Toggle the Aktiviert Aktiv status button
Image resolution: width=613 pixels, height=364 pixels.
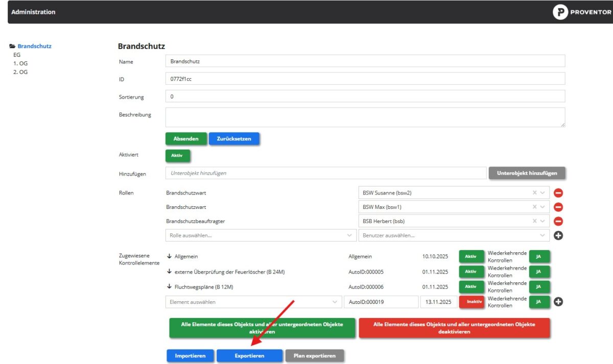(x=178, y=156)
